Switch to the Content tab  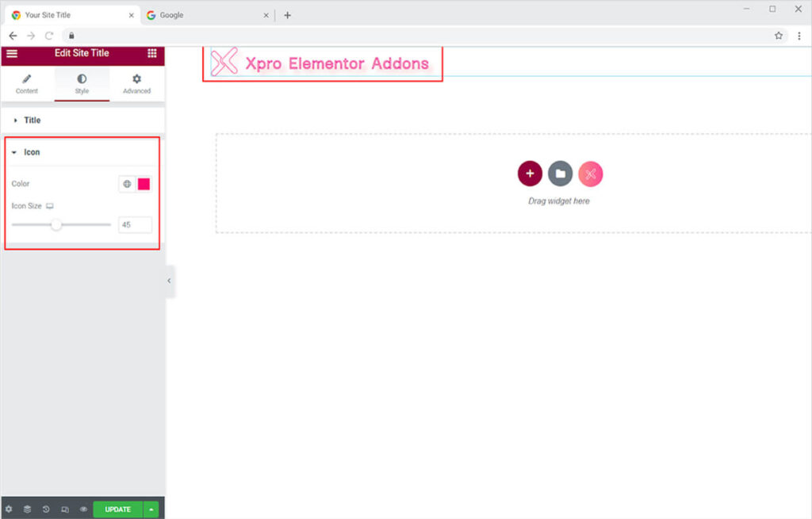[27, 84]
